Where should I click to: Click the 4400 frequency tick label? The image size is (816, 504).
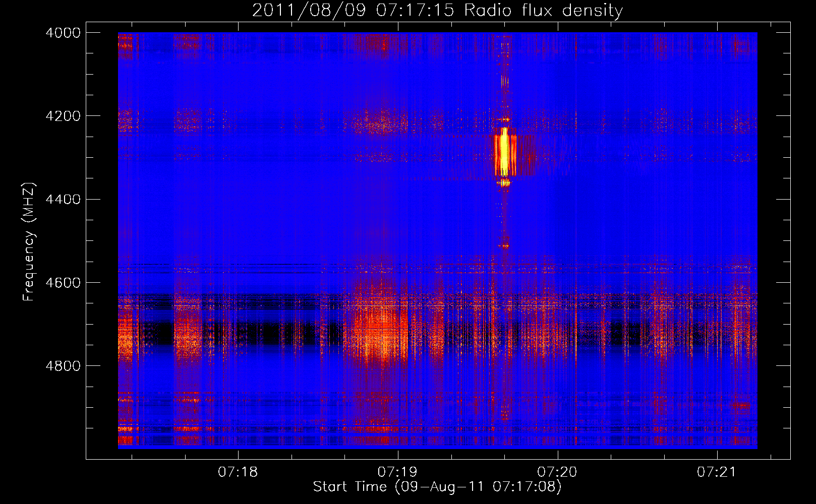(x=63, y=200)
